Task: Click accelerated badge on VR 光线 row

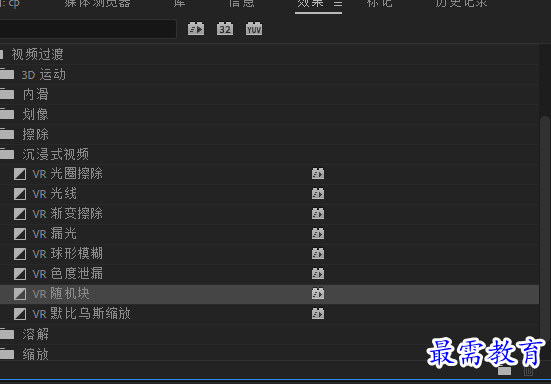Action: (318, 194)
